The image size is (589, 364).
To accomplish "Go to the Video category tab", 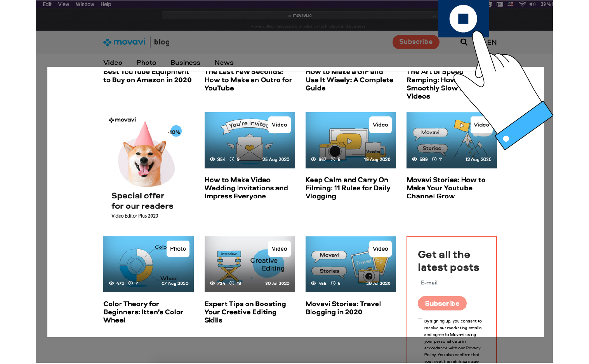I will tap(113, 62).
